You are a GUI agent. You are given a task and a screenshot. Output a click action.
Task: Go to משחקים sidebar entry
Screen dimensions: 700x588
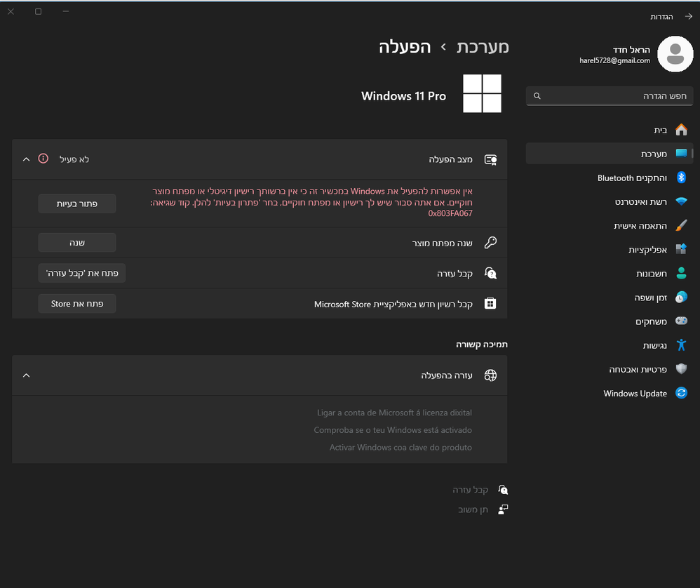point(610,321)
